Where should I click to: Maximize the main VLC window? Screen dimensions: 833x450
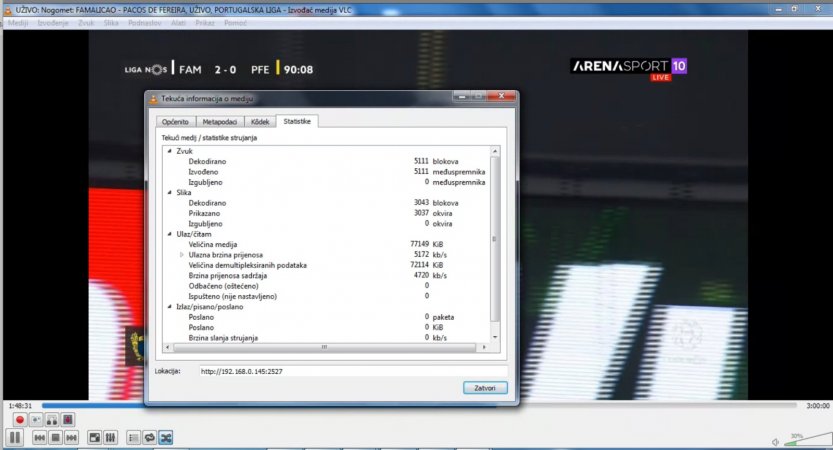tap(795, 9)
